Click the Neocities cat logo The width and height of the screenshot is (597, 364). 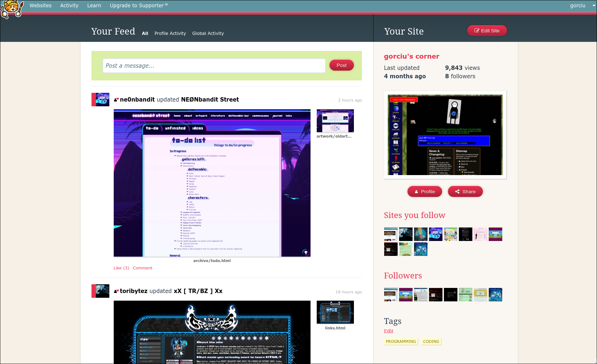12,8
